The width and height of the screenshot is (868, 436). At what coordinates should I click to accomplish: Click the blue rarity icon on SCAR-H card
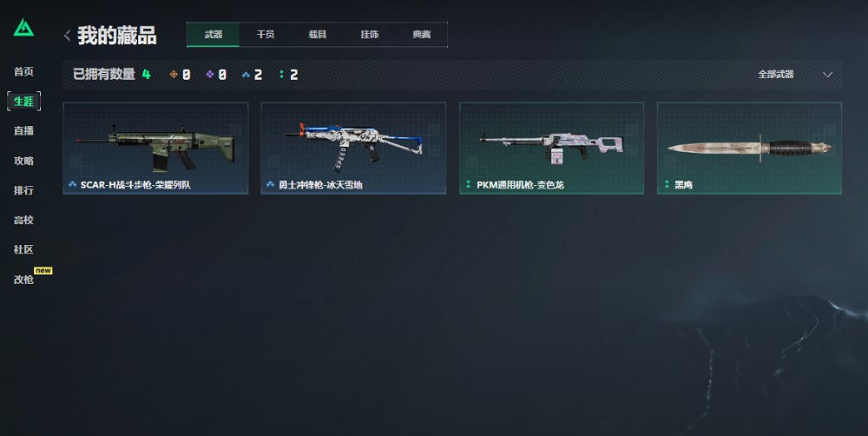[73, 184]
